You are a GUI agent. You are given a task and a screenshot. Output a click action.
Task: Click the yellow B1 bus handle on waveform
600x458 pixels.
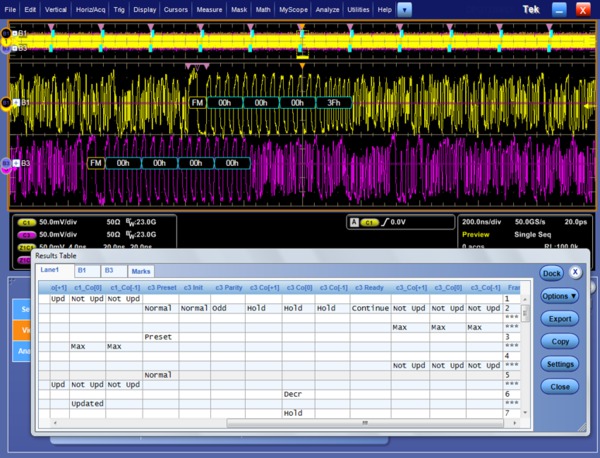[7, 102]
